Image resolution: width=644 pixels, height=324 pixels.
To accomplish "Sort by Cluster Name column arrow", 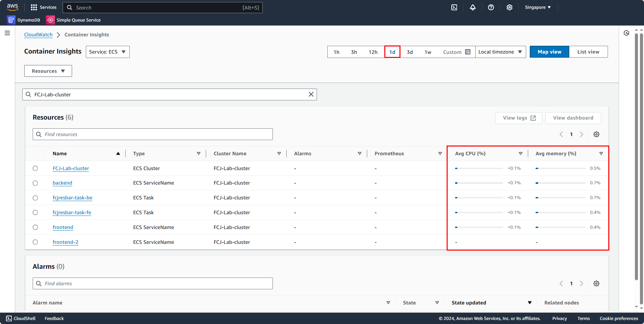I will click(279, 154).
